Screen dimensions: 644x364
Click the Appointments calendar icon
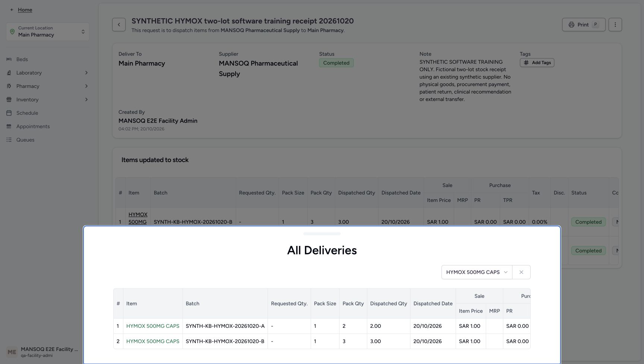coord(9,126)
